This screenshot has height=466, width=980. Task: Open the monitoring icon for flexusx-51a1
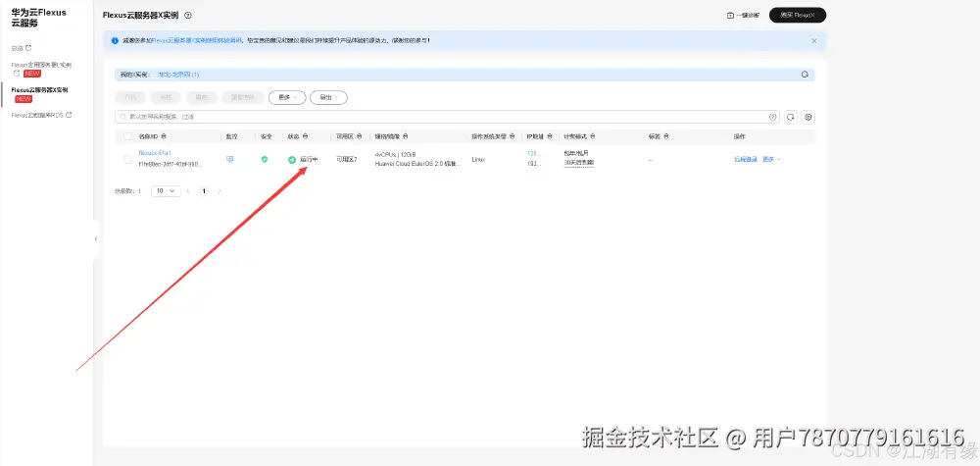pyautogui.click(x=230, y=160)
